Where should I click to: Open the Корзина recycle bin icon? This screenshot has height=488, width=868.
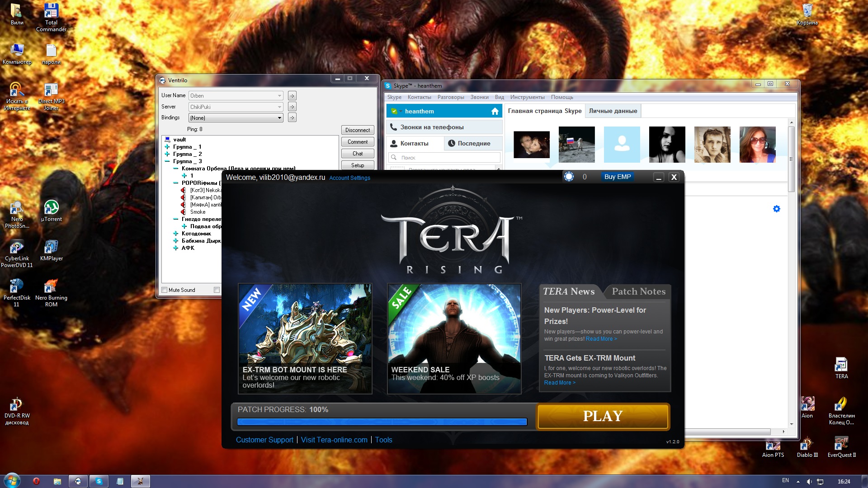click(807, 14)
